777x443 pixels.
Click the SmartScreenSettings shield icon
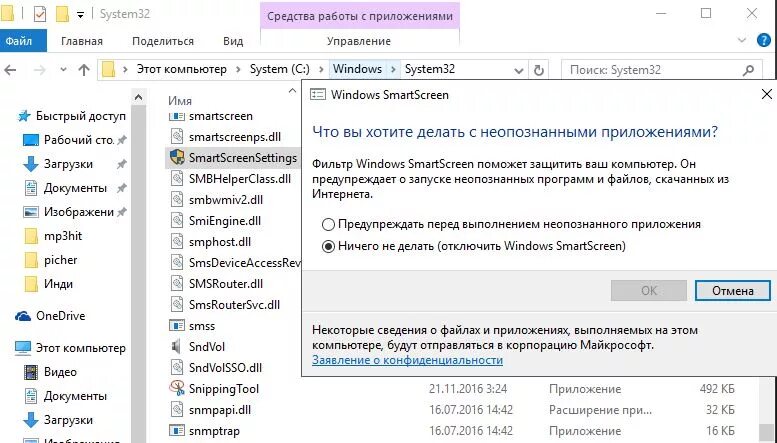pos(177,157)
